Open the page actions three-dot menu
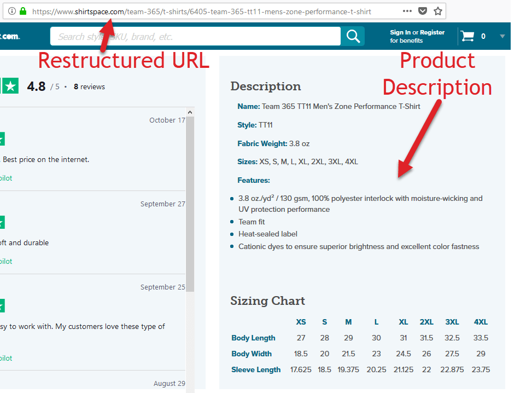The width and height of the screenshot is (532, 393). [407, 11]
